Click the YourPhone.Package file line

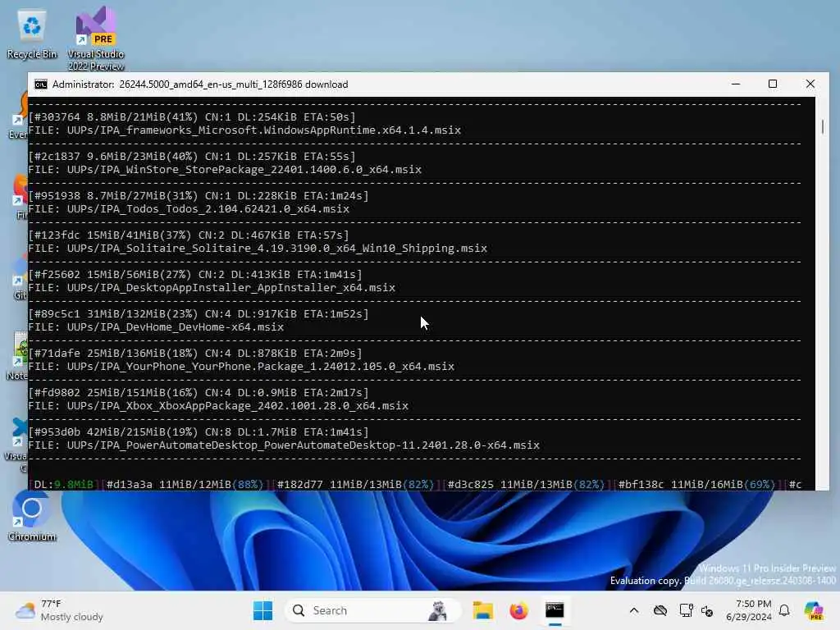241,367
